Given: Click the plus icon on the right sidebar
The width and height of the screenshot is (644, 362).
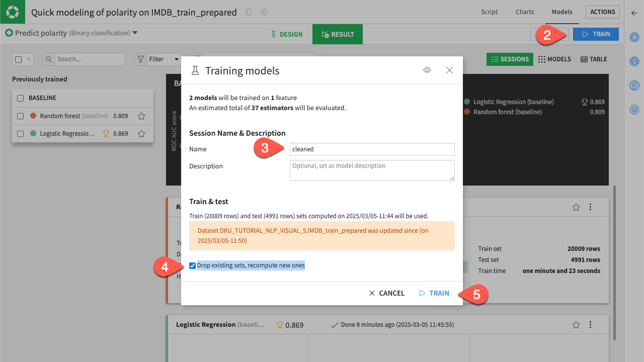Looking at the screenshot, I should (634, 37).
